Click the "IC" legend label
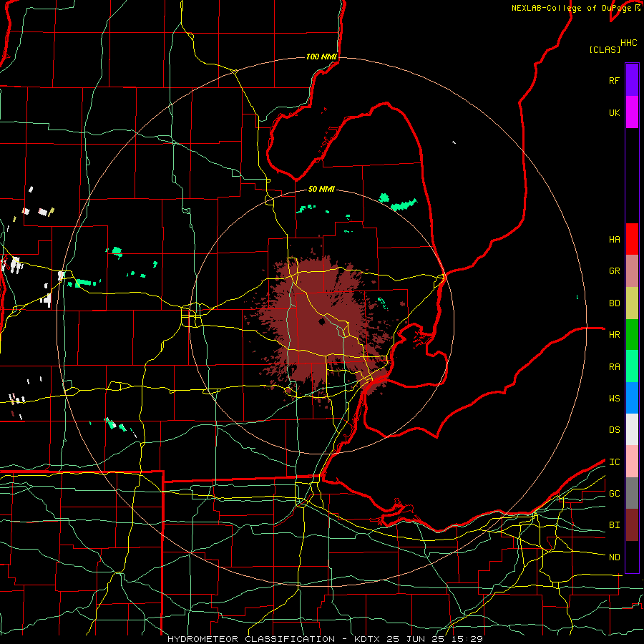Viewport: 644px width, 644px height. point(614,462)
